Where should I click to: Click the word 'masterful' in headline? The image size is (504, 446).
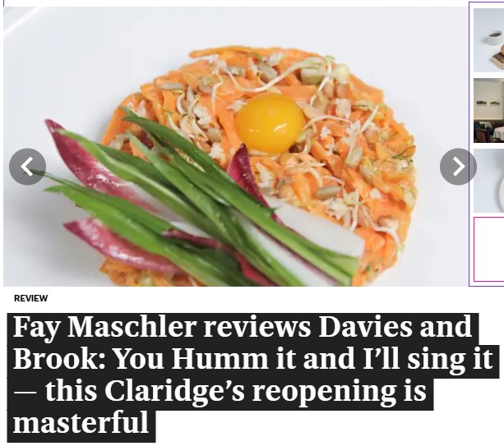click(x=81, y=422)
